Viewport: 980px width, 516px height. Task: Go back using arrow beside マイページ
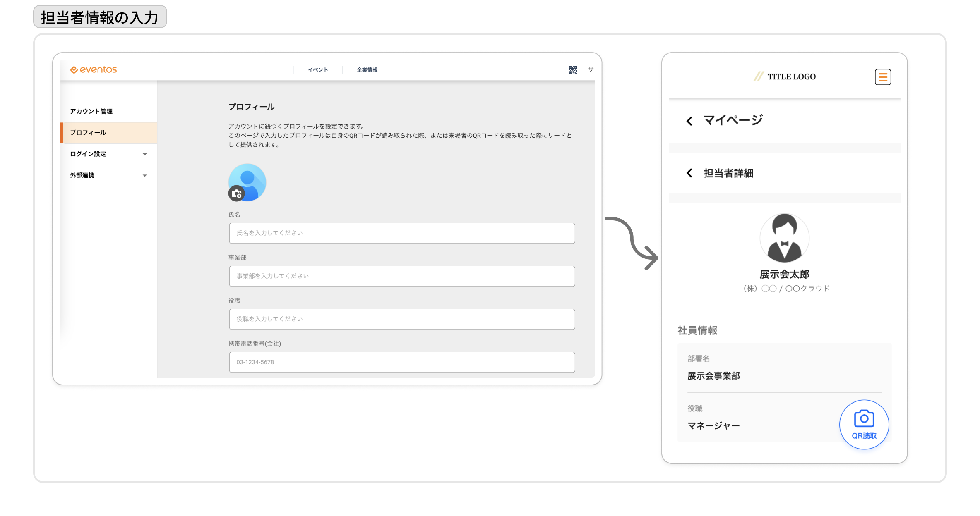point(689,121)
